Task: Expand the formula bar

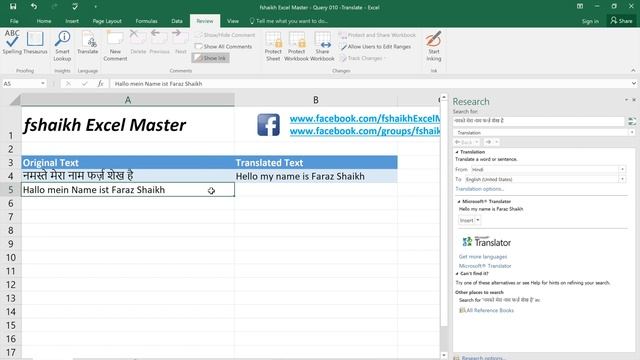Action: click(x=633, y=84)
